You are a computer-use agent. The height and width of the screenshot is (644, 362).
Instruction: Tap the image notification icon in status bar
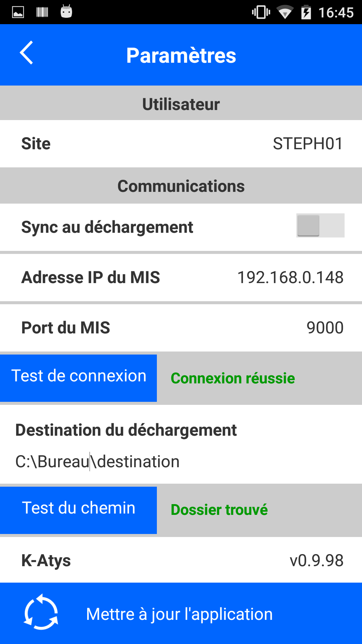pyautogui.click(x=18, y=12)
